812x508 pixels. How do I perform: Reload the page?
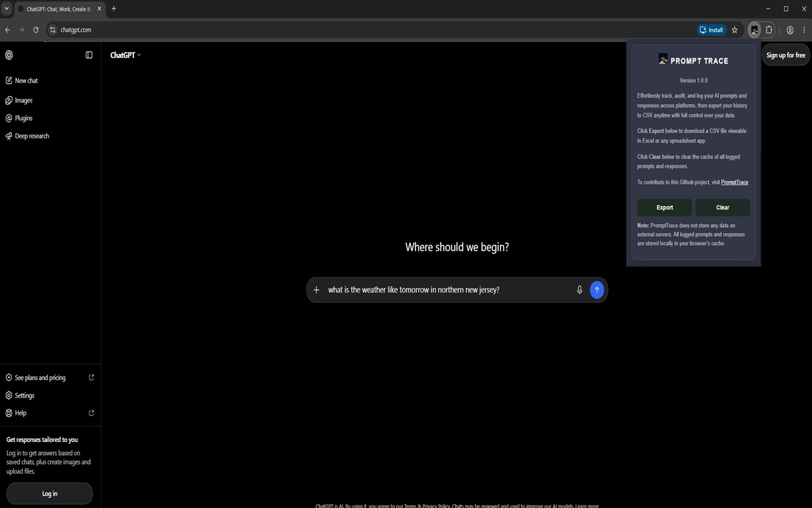pos(36,30)
